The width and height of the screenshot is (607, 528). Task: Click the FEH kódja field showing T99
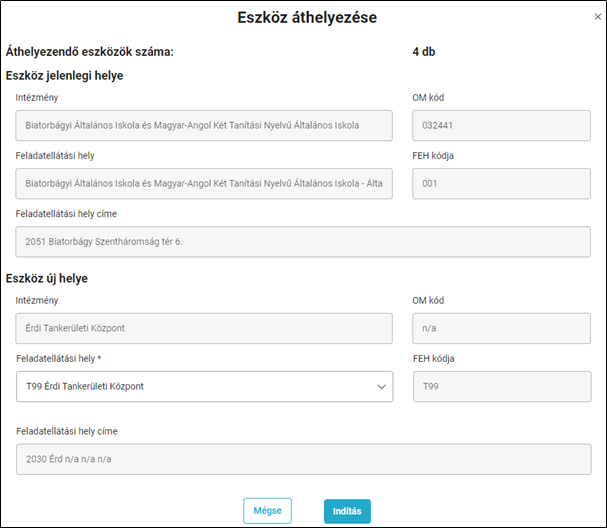point(502,386)
